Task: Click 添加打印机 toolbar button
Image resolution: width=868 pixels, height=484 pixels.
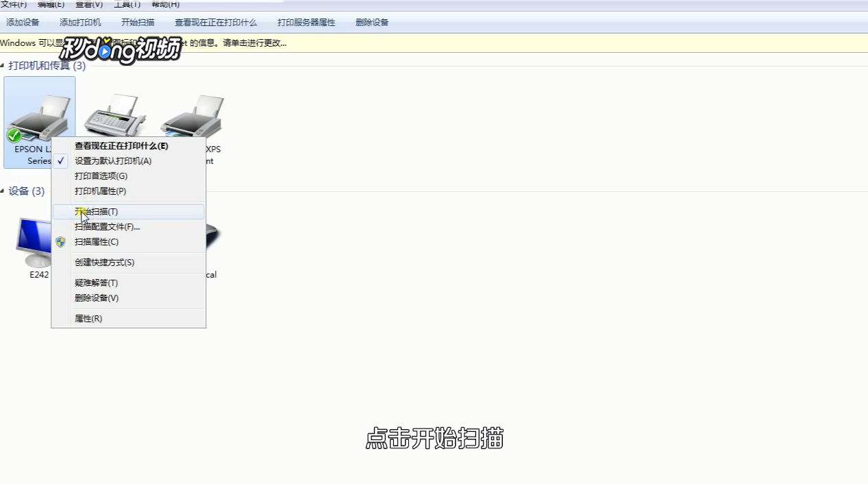Action: (x=80, y=23)
